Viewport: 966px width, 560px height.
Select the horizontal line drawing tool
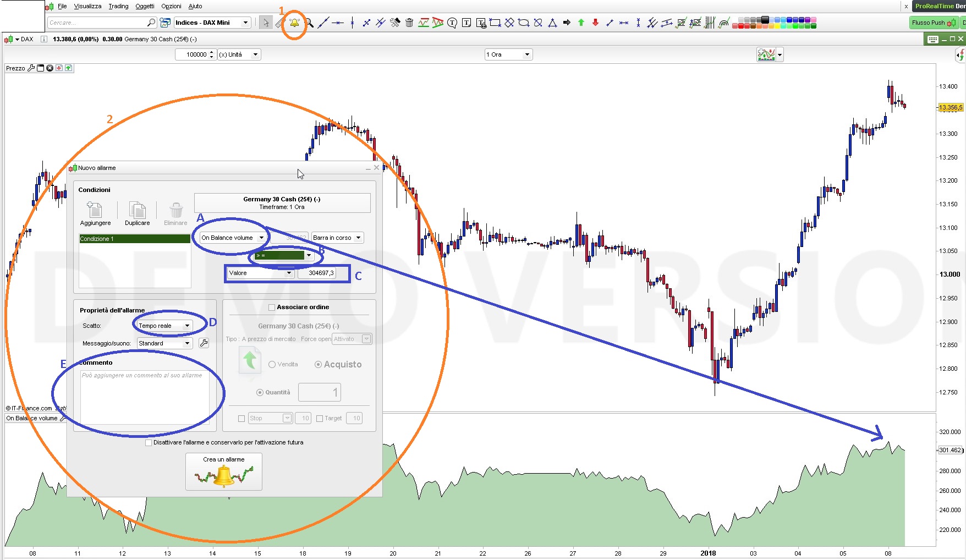click(x=338, y=23)
